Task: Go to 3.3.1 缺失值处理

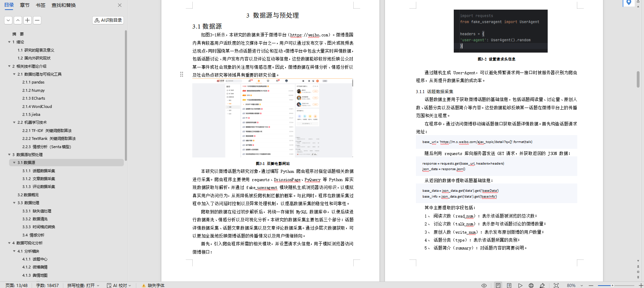Action: pos(36,211)
